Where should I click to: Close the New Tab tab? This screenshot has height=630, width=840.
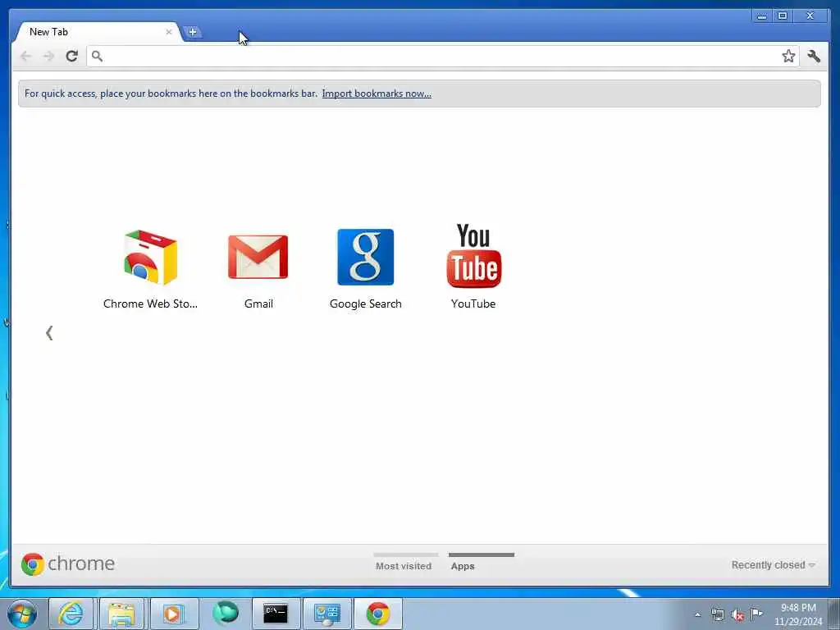tap(169, 32)
